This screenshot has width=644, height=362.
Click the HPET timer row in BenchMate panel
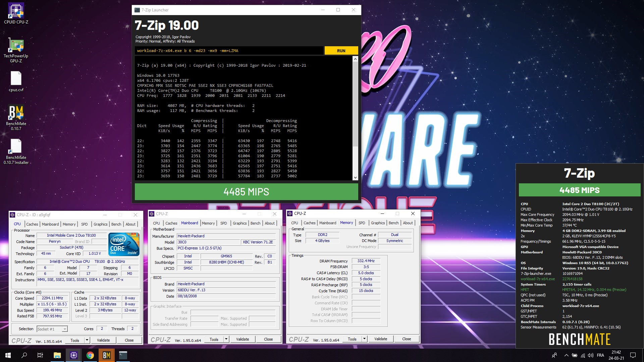(x=574, y=290)
